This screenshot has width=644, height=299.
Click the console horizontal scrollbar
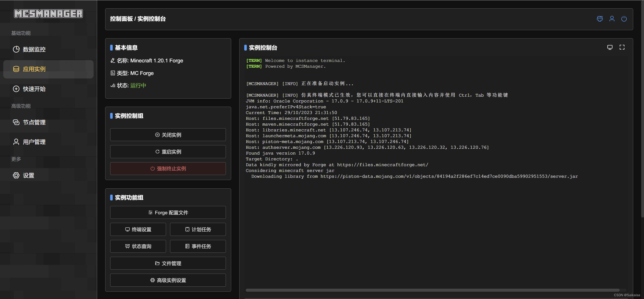click(432, 290)
